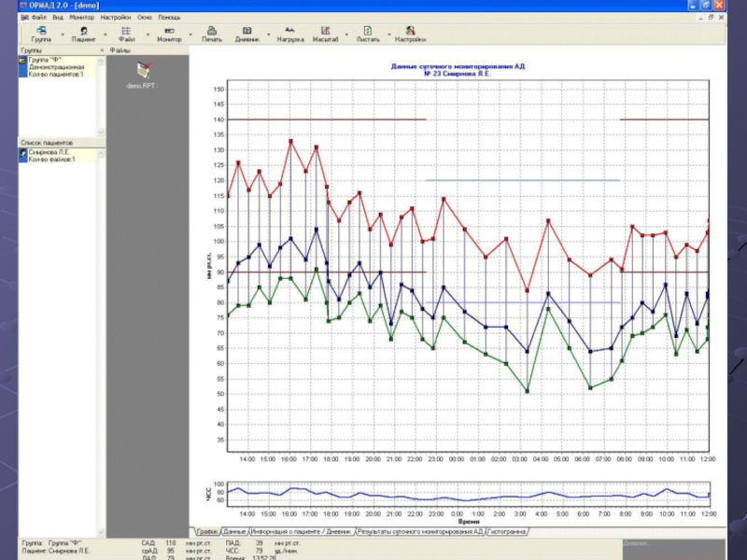Expand the dropdown arrow next to Пациент

coord(106,35)
